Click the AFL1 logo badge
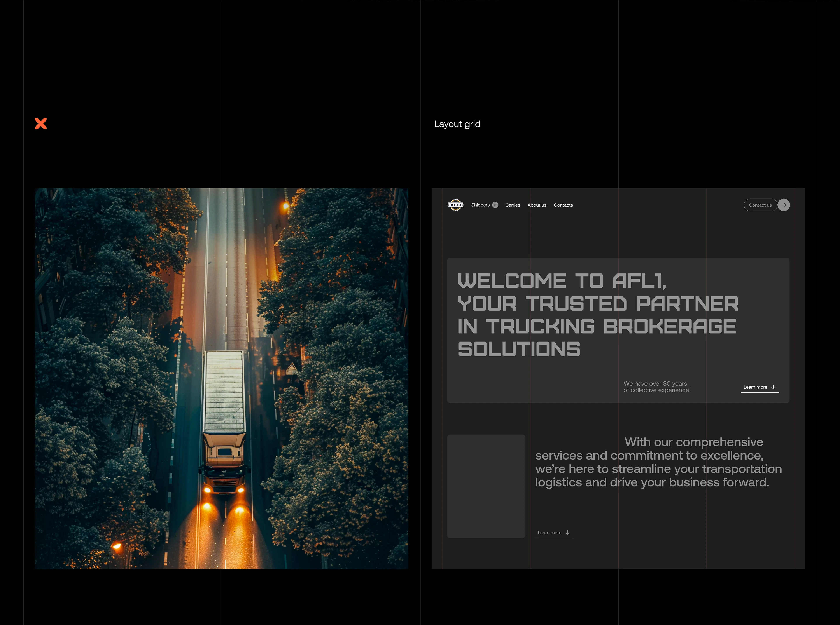Viewport: 840px width, 625px height. [455, 205]
